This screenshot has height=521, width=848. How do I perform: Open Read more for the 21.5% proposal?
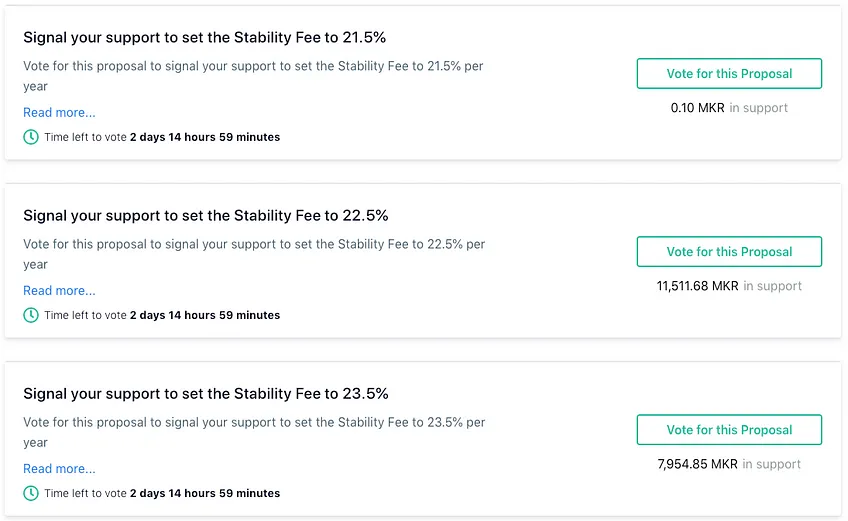59,113
